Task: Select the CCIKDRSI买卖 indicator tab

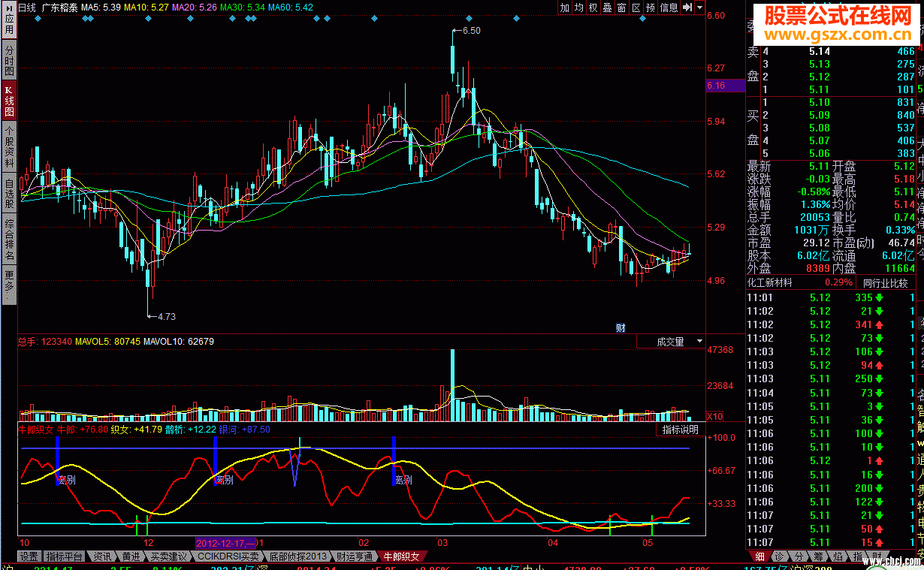Action: click(229, 556)
